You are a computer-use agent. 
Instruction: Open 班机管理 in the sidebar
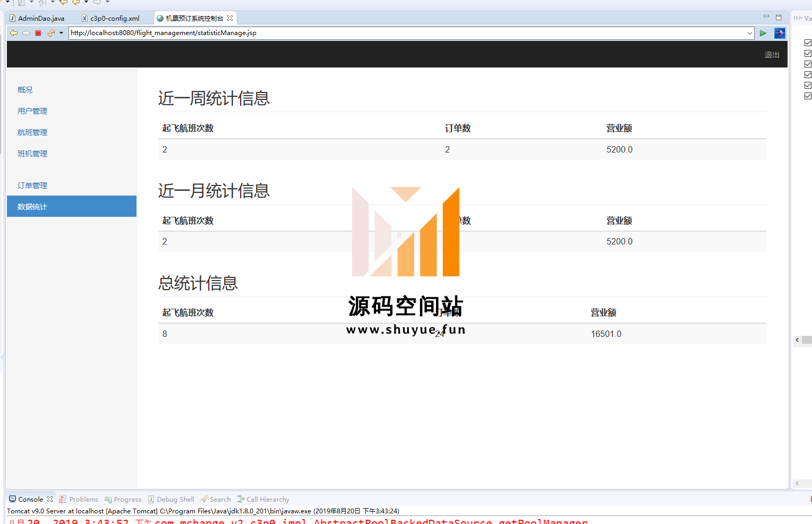click(32, 154)
